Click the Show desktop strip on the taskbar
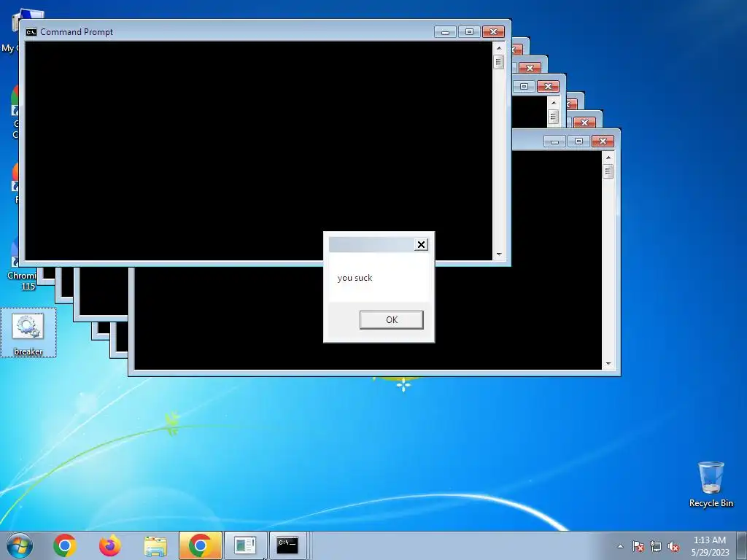747x560 pixels. [743, 545]
